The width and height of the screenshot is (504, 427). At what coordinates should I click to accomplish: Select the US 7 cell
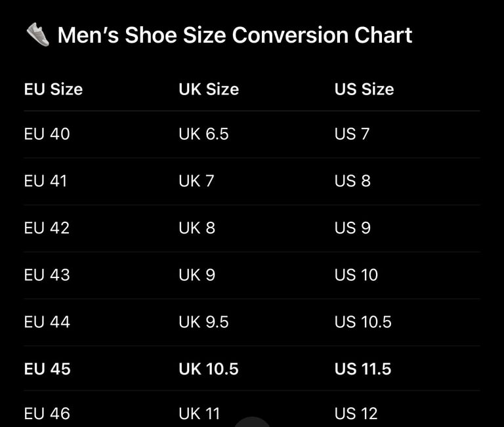[352, 134]
